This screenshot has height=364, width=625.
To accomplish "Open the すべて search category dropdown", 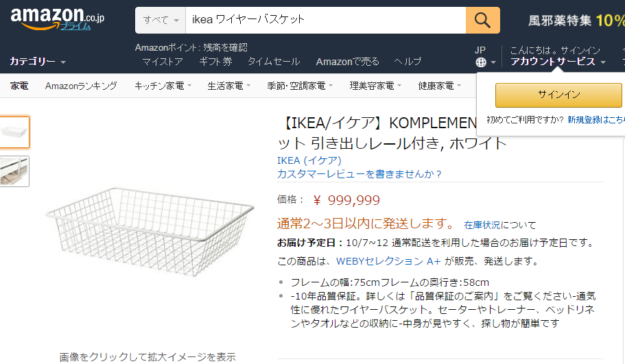I will 161,20.
